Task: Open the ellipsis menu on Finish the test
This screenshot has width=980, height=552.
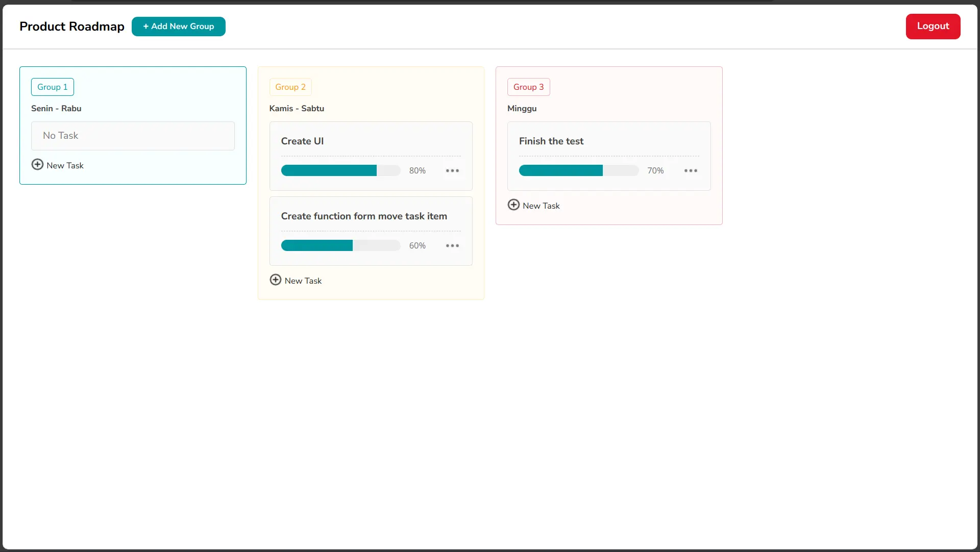Action: (x=691, y=170)
